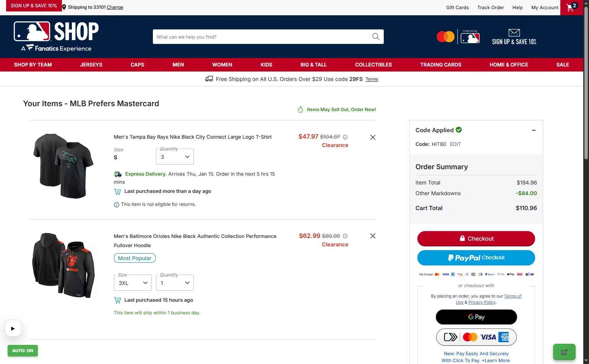The image size is (589, 364).
Task: Open the shopping cart icon with 2 items
Action: point(572,7)
